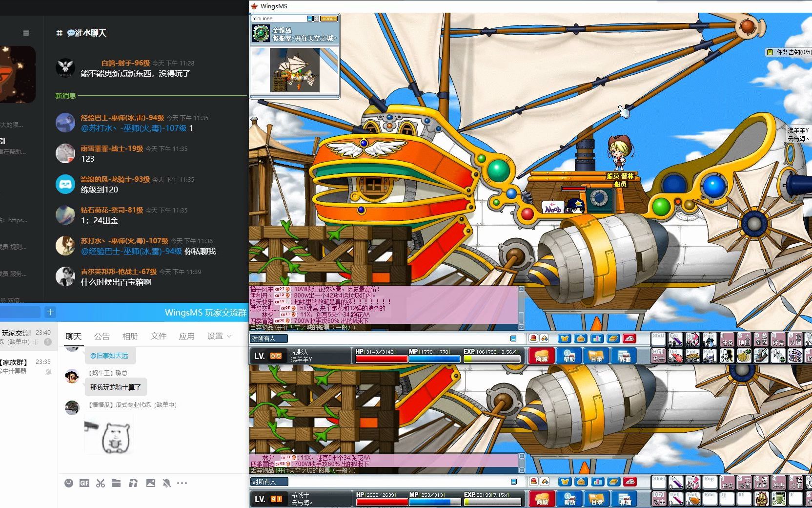Switch to the 应用 tab in QQ group
The height and width of the screenshot is (508, 812).
pos(187,336)
